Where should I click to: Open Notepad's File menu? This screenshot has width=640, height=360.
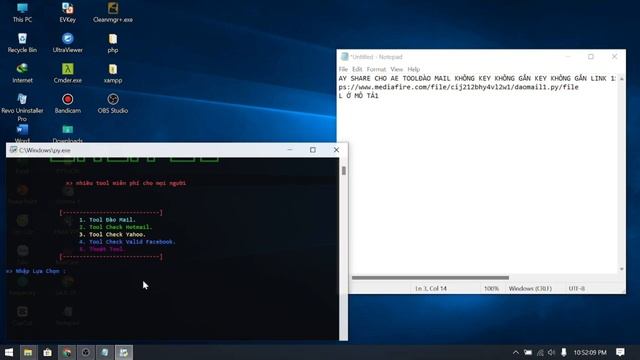[x=343, y=69]
